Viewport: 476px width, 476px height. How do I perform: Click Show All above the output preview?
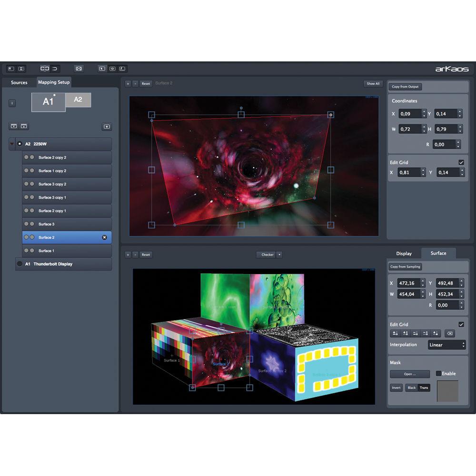pyautogui.click(x=373, y=83)
